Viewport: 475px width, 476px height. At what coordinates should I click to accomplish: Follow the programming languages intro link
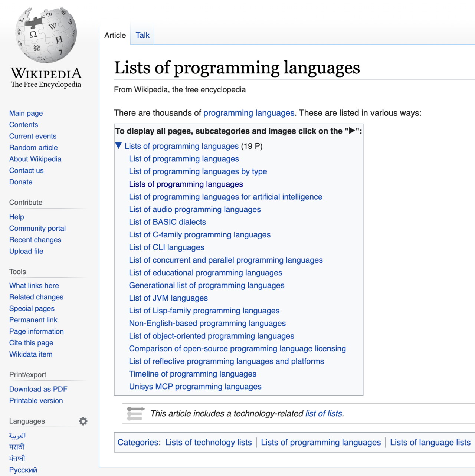coord(249,113)
